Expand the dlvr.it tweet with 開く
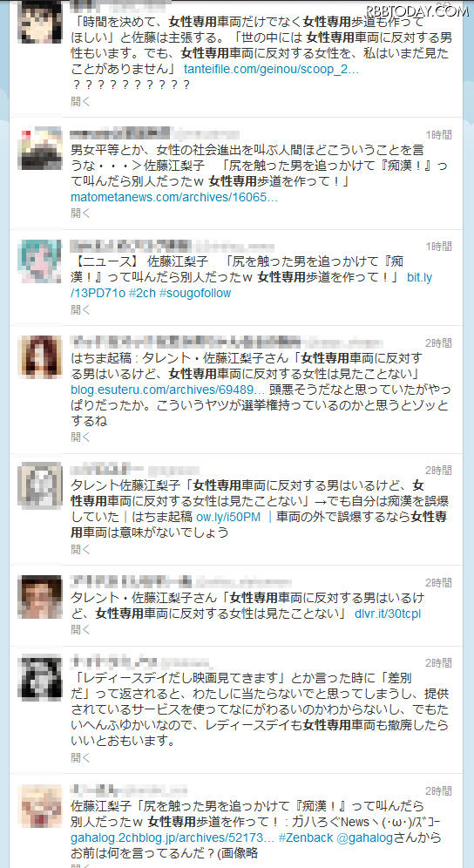 click(x=80, y=629)
